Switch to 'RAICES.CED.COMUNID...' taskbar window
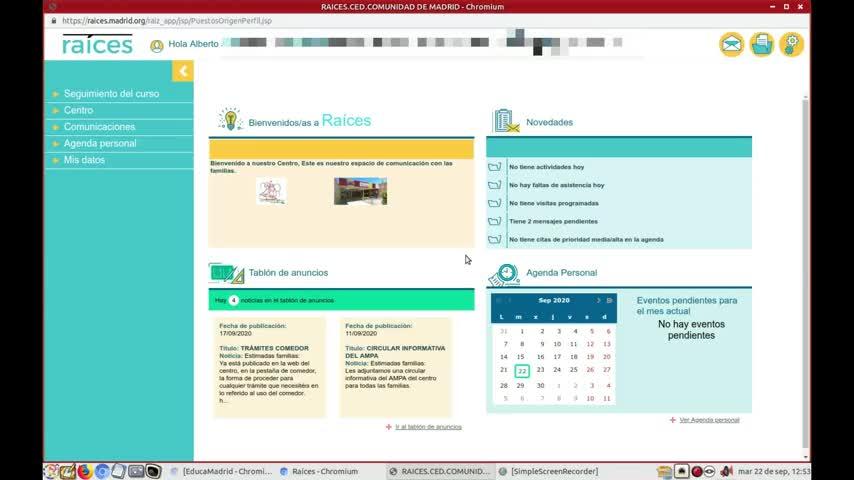 (440, 471)
